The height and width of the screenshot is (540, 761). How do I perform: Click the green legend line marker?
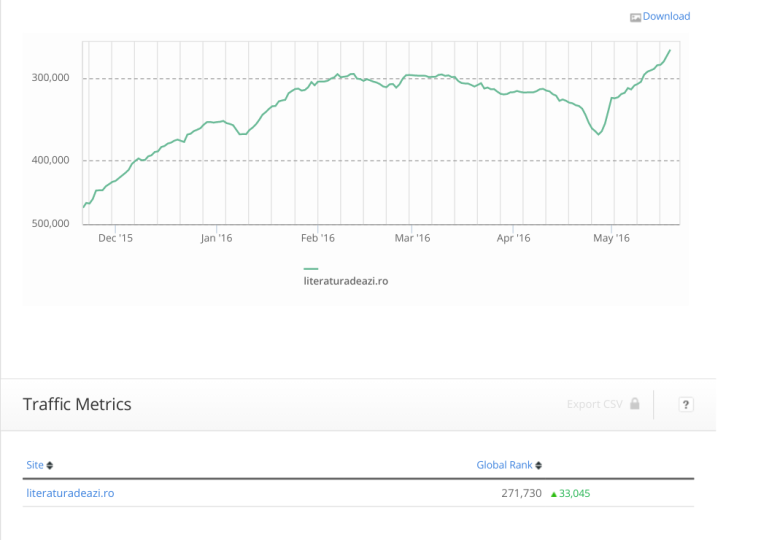311,268
